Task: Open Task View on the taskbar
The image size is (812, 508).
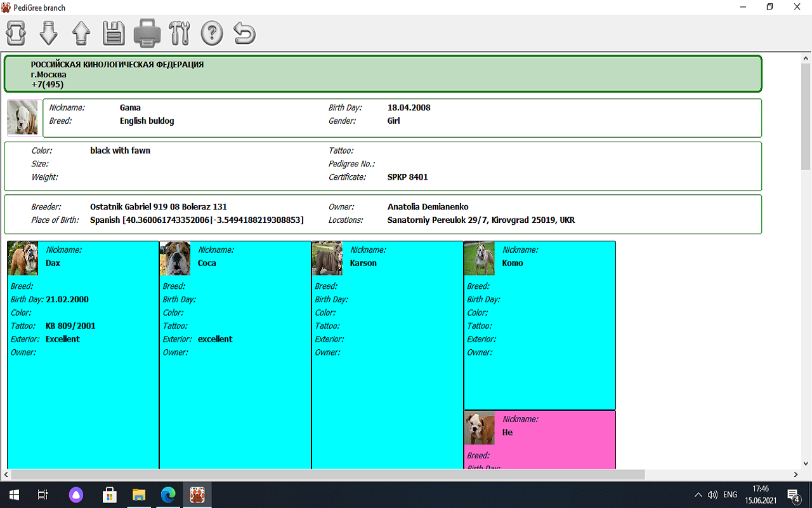Action: point(43,495)
